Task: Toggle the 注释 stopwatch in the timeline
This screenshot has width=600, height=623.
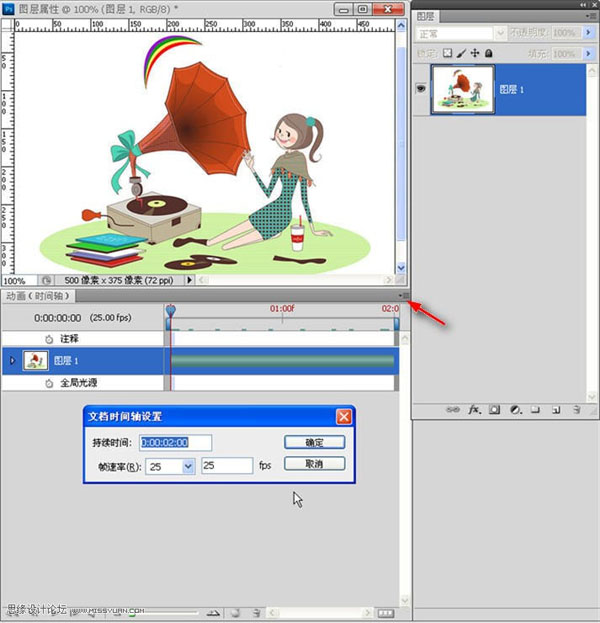Action: 49,339
